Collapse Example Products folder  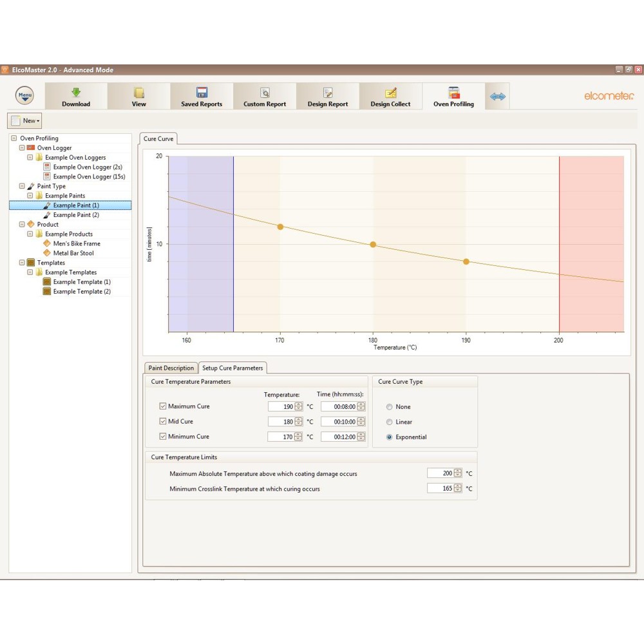30,234
